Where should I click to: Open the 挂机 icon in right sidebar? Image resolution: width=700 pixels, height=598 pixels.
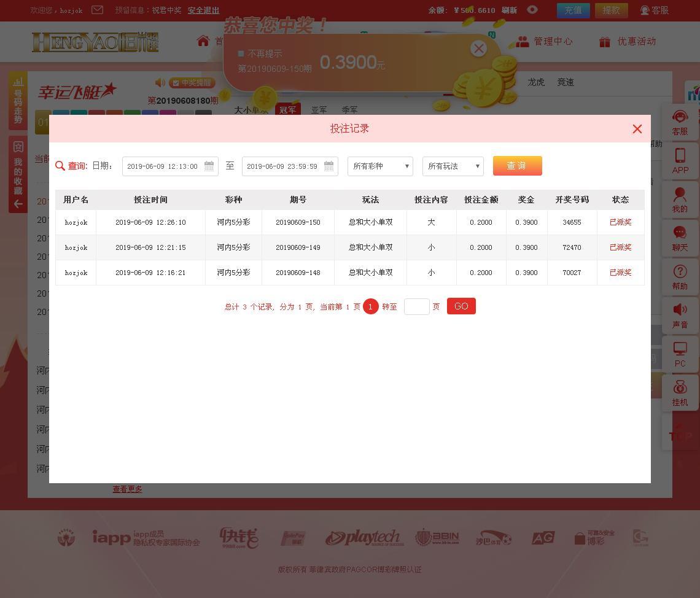(680, 389)
